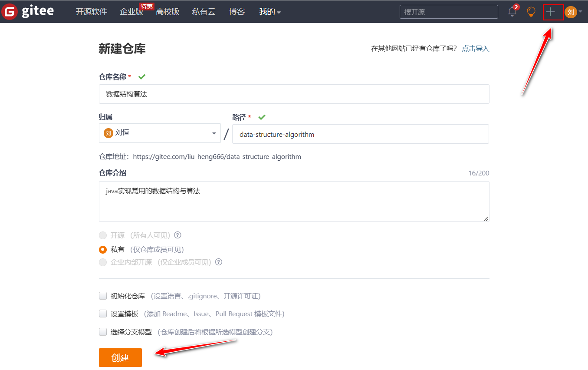Click the 16/200 character counter
The image size is (588, 370).
(479, 173)
